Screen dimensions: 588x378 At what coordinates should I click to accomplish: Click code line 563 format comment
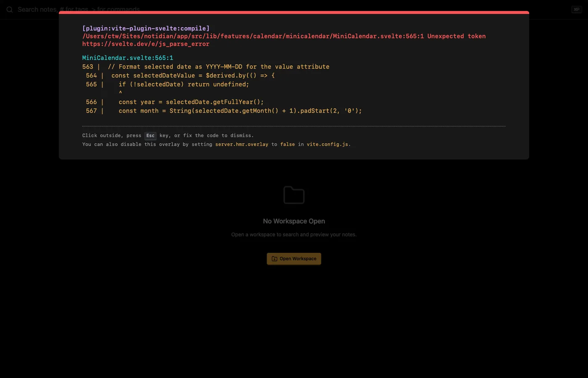click(206, 67)
